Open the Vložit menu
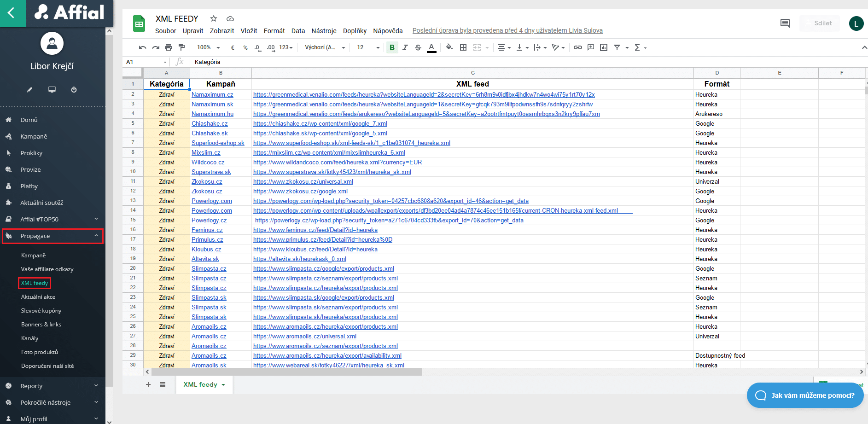 coord(249,31)
